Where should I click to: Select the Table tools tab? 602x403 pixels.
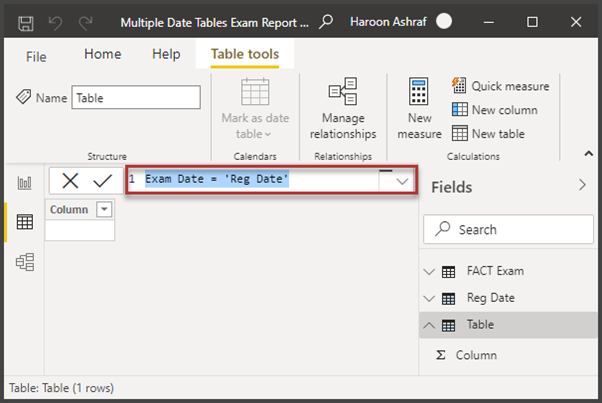[245, 54]
